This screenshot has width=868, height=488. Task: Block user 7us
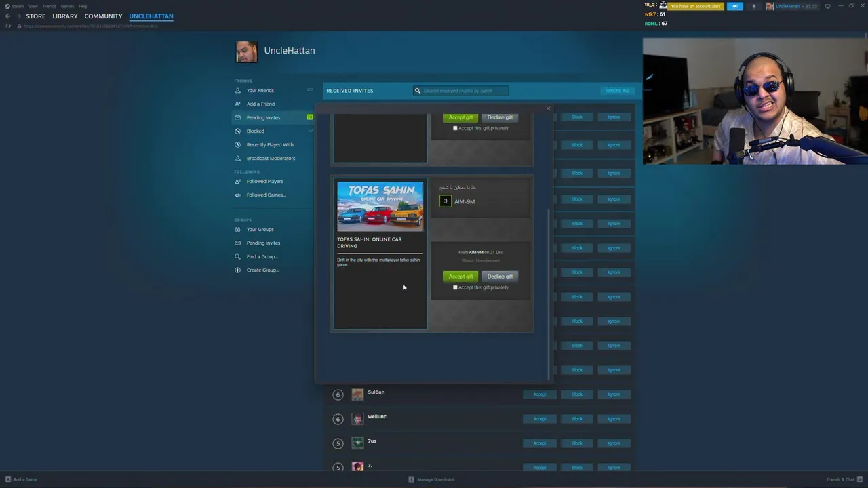click(x=577, y=443)
